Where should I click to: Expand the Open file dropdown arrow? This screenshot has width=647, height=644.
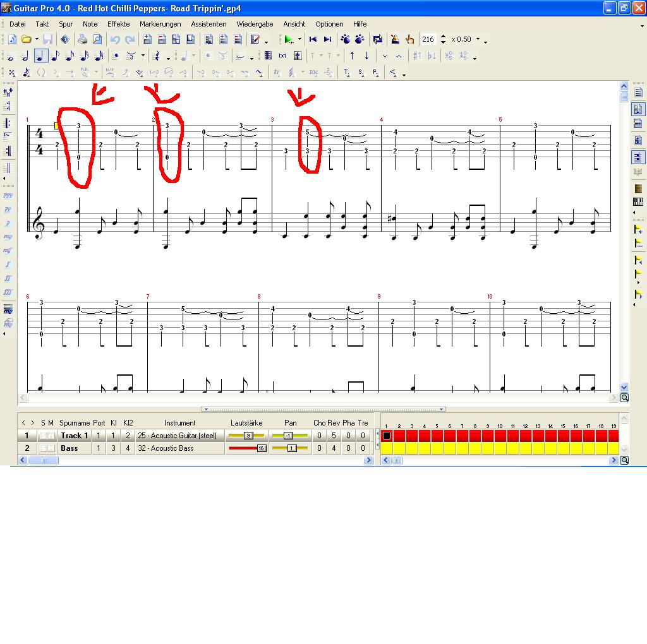pos(37,39)
